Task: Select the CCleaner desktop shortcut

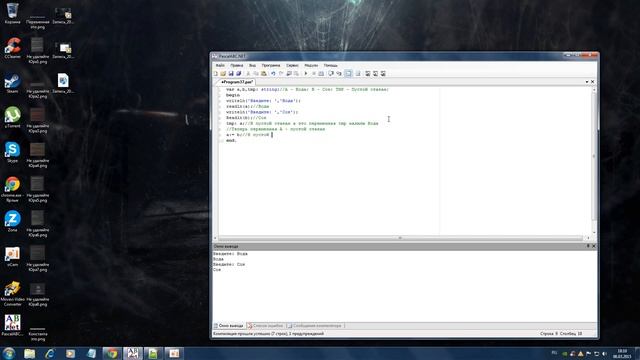Action: click(12, 48)
